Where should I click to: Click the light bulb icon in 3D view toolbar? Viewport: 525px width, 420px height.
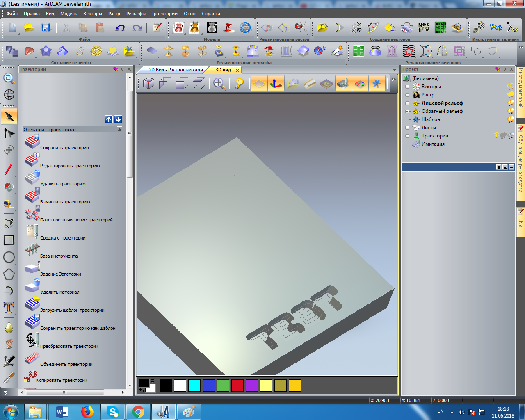[239, 84]
